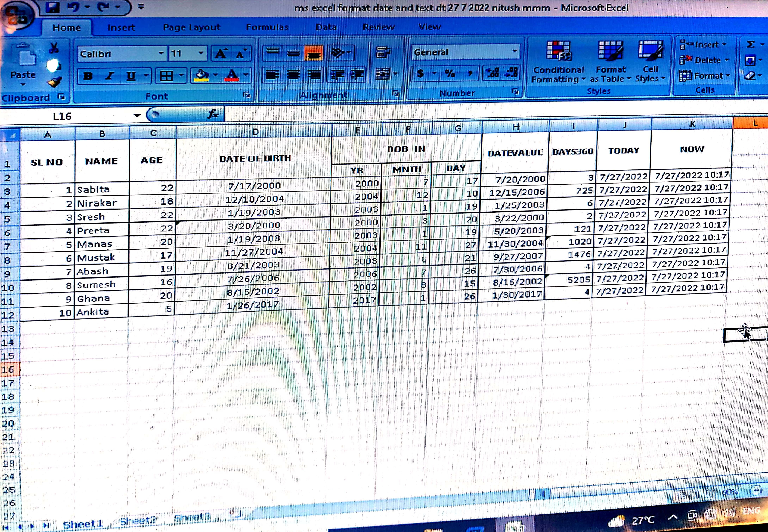Apply the yellow fill color
Viewport: 768px width, 532px height.
(201, 75)
